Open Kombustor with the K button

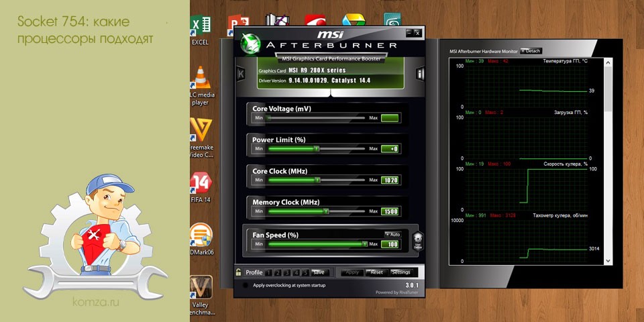pyautogui.click(x=241, y=74)
